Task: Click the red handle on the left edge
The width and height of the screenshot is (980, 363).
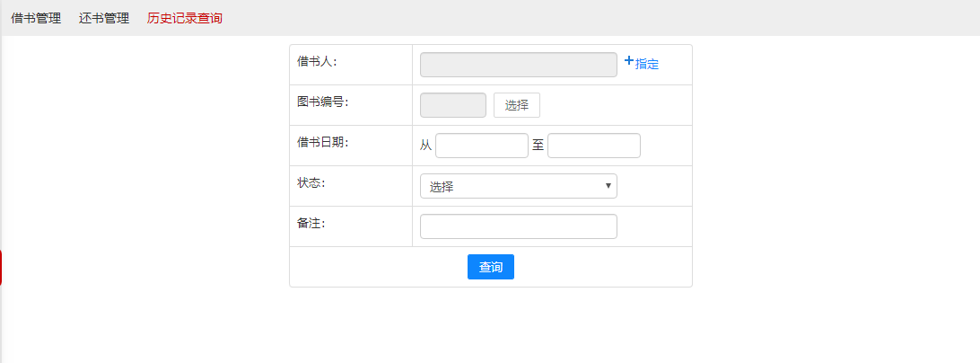Action: pyautogui.click(x=2, y=268)
